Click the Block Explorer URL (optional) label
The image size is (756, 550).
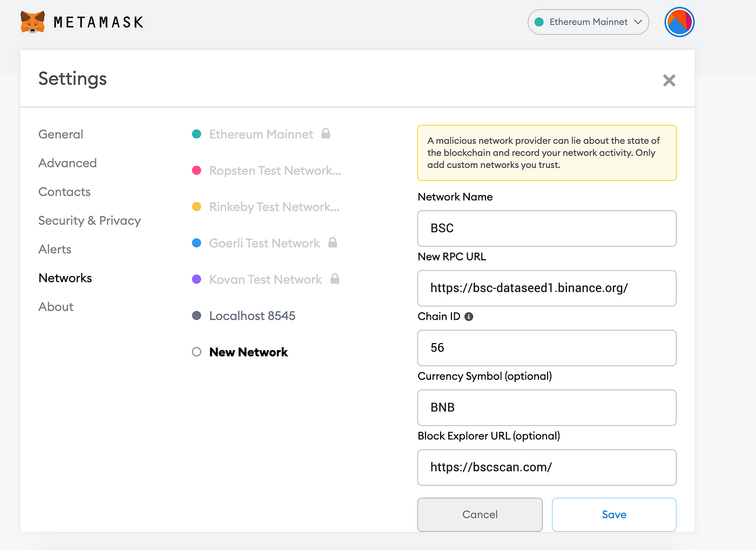coord(489,436)
